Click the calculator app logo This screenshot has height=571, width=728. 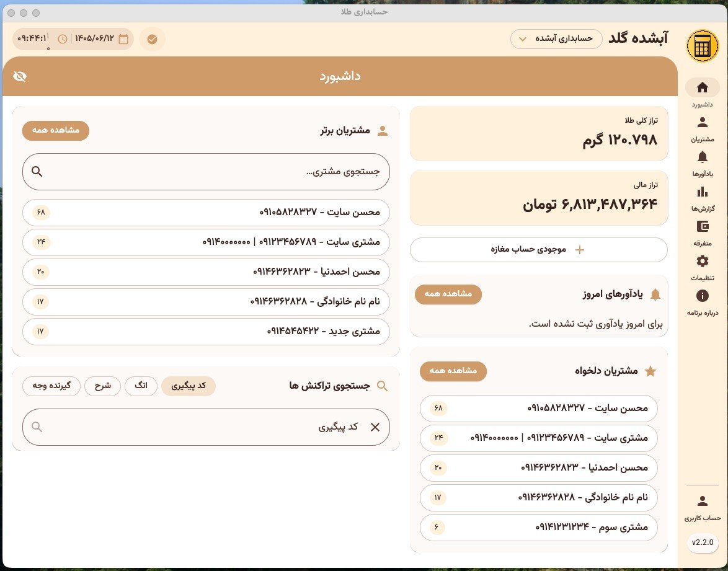click(x=703, y=46)
